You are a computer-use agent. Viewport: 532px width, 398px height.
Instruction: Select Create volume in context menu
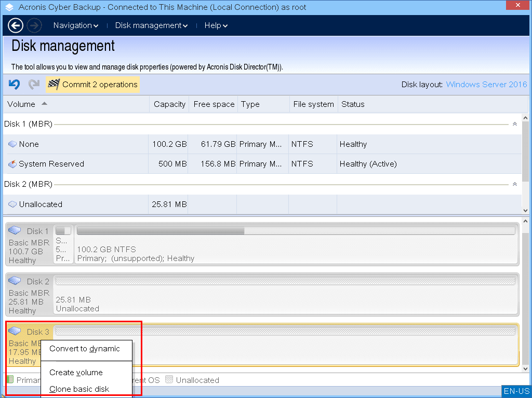click(x=76, y=373)
